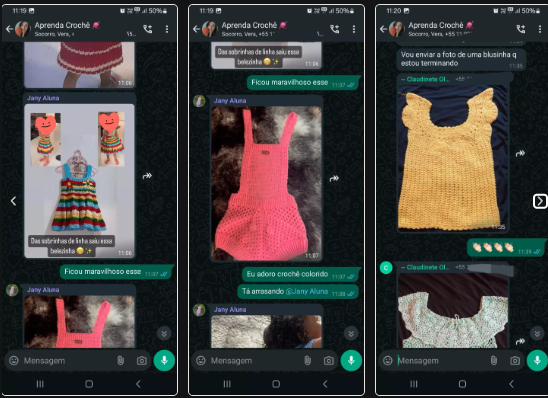Open emoji picker on left phone
The width and height of the screenshot is (548, 398).
tap(14, 360)
